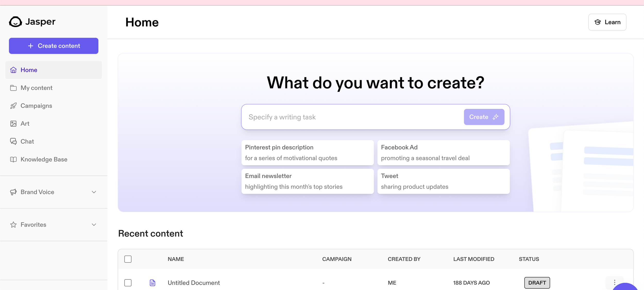Click the Art image icon

click(x=13, y=124)
